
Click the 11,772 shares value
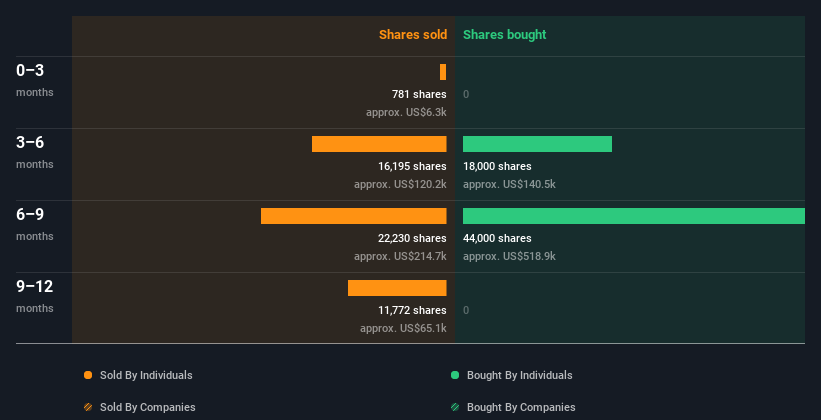coord(412,310)
